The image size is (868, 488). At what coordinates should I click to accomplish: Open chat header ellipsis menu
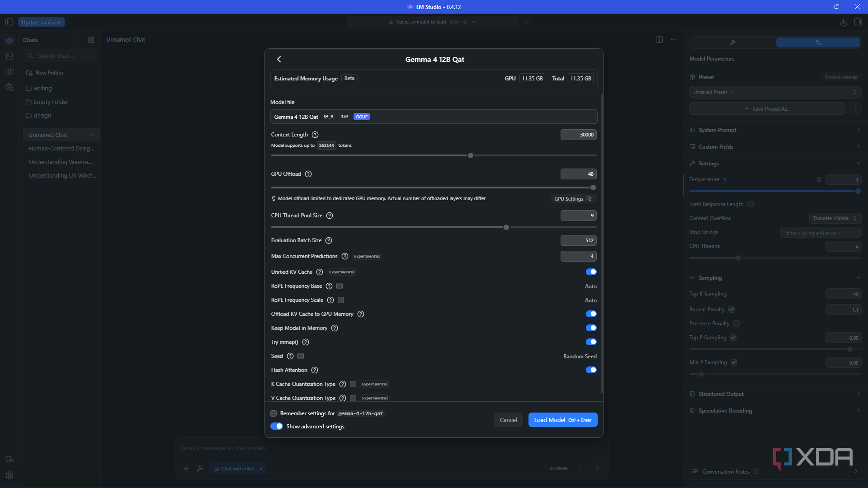click(674, 39)
